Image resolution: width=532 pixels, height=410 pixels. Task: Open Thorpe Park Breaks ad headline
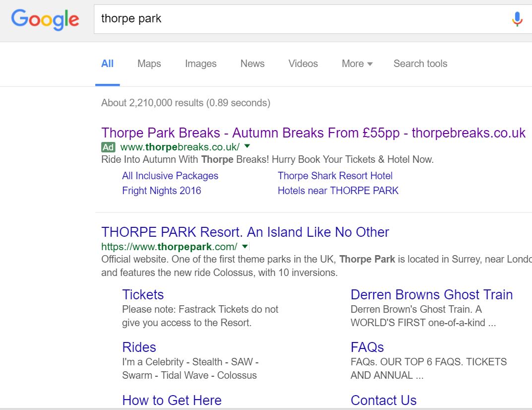(x=313, y=133)
